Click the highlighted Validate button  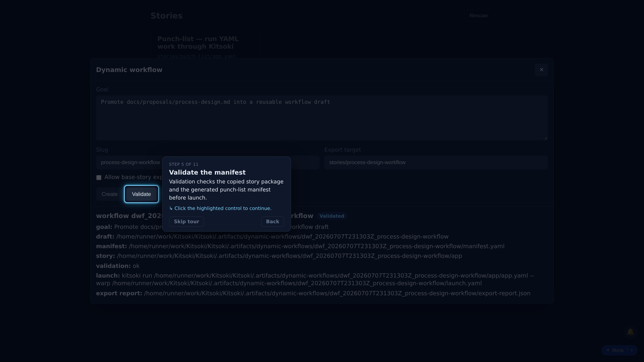141,194
